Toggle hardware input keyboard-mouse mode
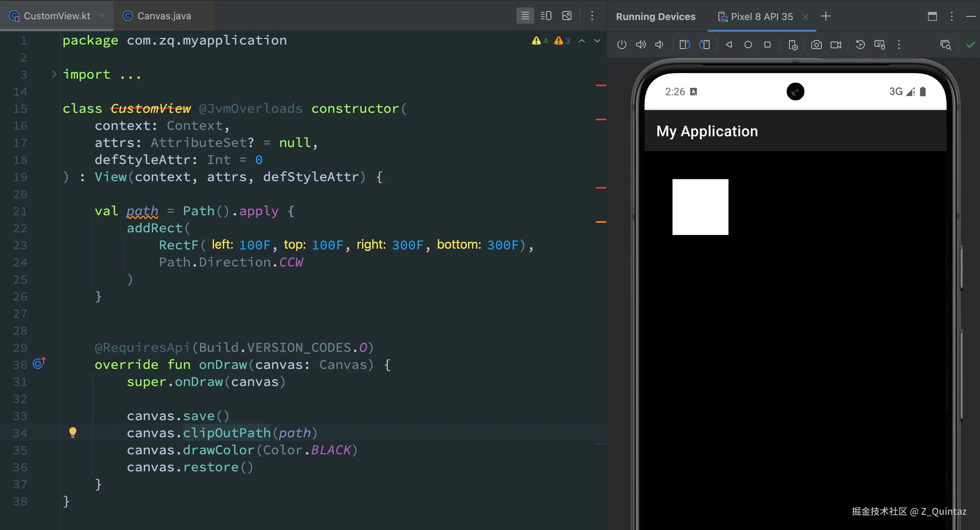 [880, 45]
